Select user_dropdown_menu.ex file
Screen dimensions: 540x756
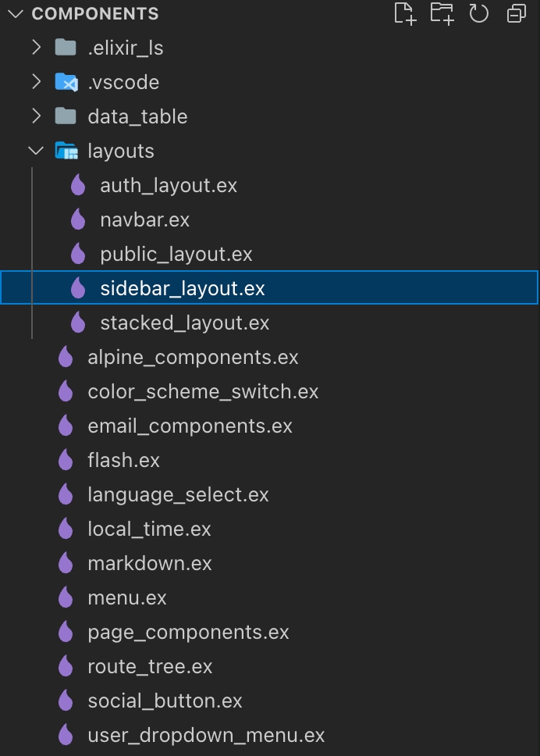[x=206, y=735]
